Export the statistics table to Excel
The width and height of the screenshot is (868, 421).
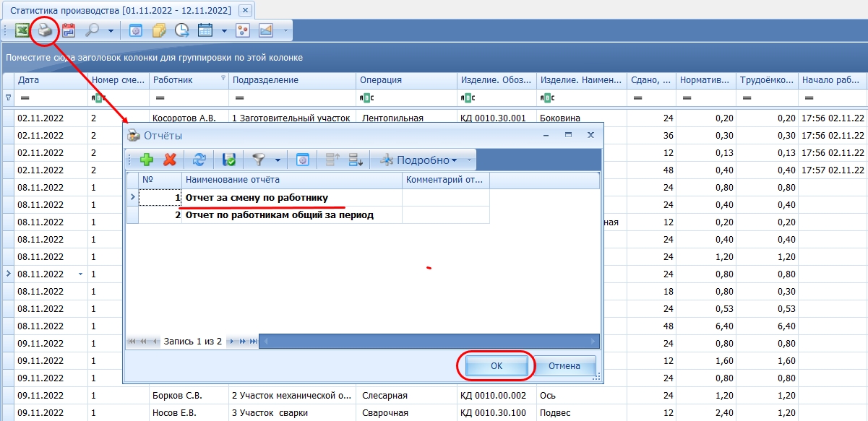(x=22, y=30)
